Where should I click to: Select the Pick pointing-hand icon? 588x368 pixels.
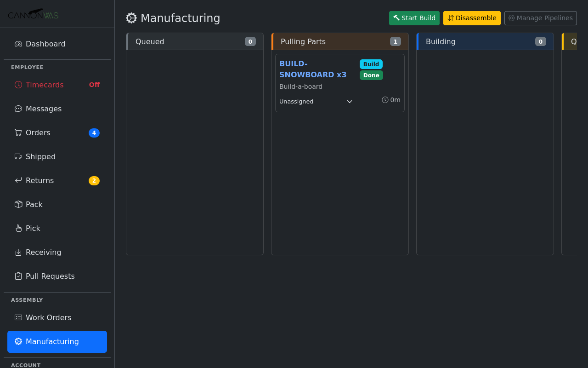18,228
